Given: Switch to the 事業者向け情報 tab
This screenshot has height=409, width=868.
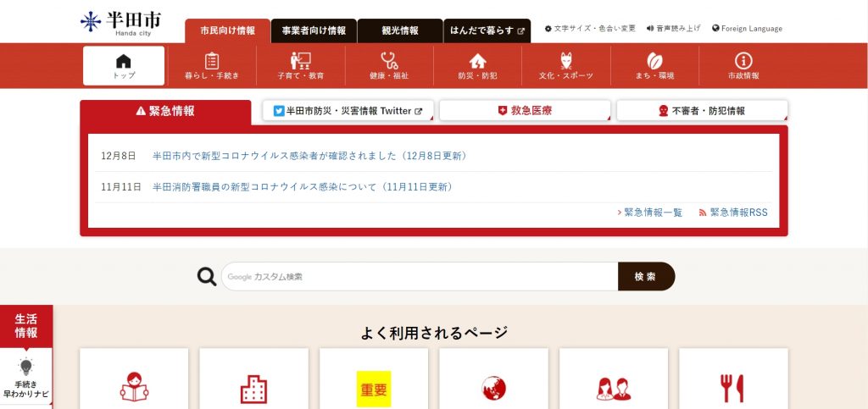Looking at the screenshot, I should [x=314, y=31].
